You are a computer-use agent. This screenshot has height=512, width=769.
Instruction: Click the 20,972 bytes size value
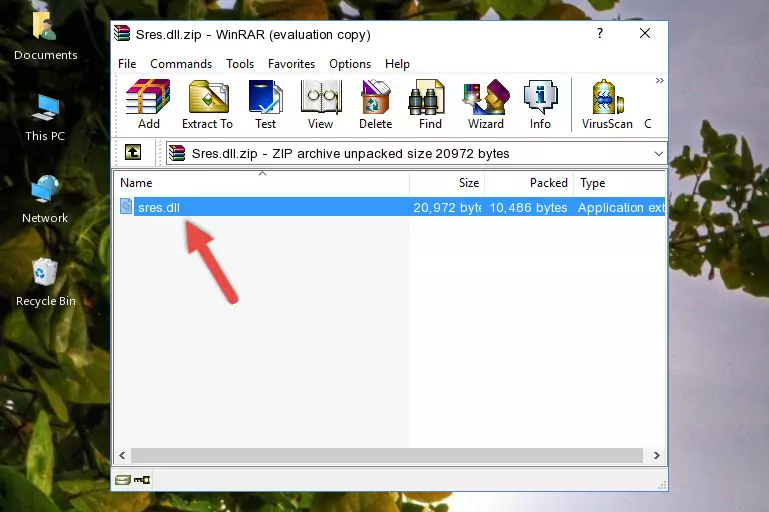(x=447, y=207)
